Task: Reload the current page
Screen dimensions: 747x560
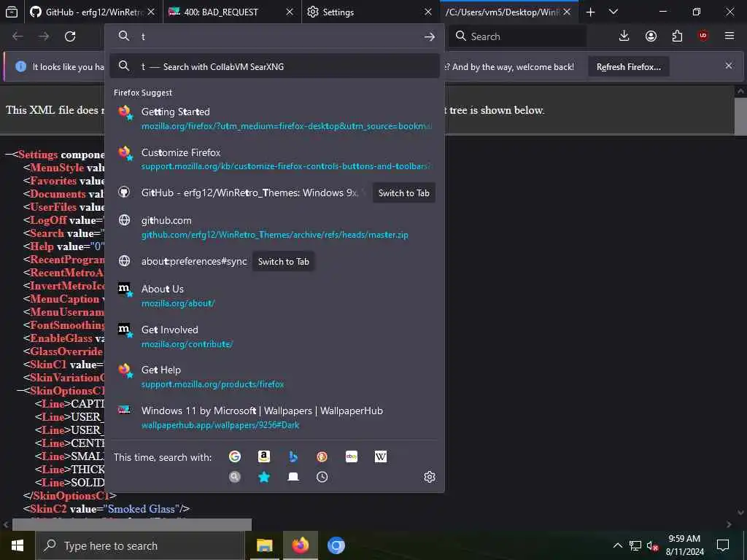Action: (70, 36)
